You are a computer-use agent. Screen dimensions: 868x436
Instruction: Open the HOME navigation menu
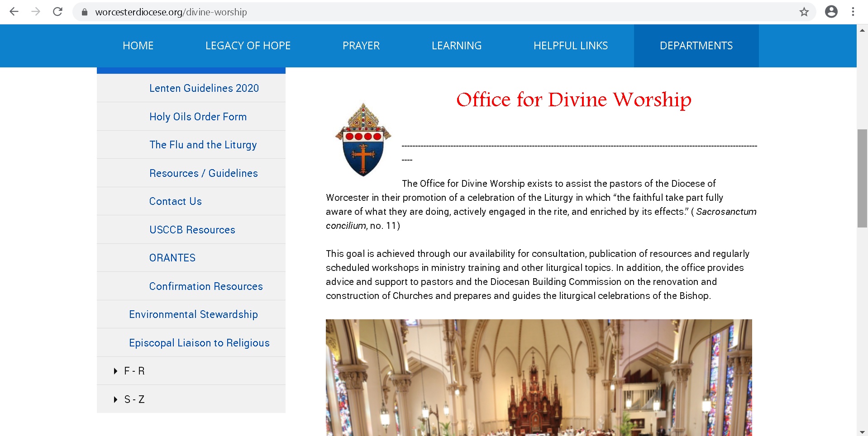[x=138, y=45]
